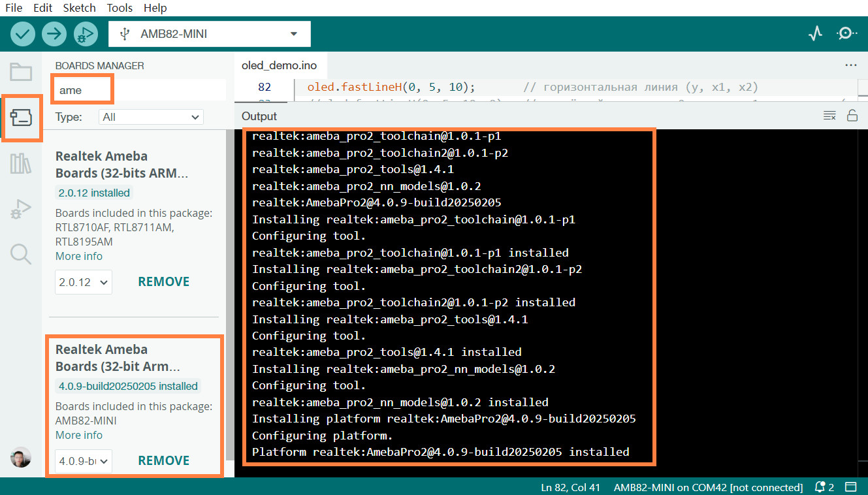Open the Edit menu

pyautogui.click(x=43, y=8)
